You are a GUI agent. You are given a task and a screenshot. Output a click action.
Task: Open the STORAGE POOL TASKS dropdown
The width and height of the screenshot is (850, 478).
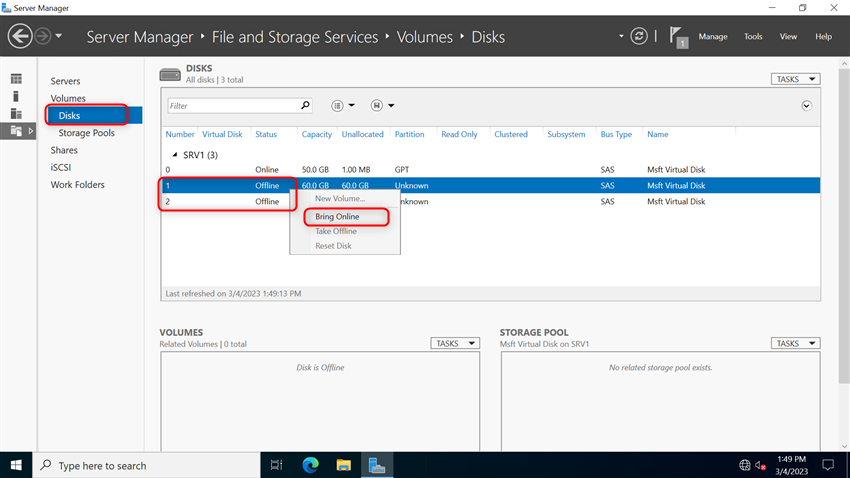point(795,344)
